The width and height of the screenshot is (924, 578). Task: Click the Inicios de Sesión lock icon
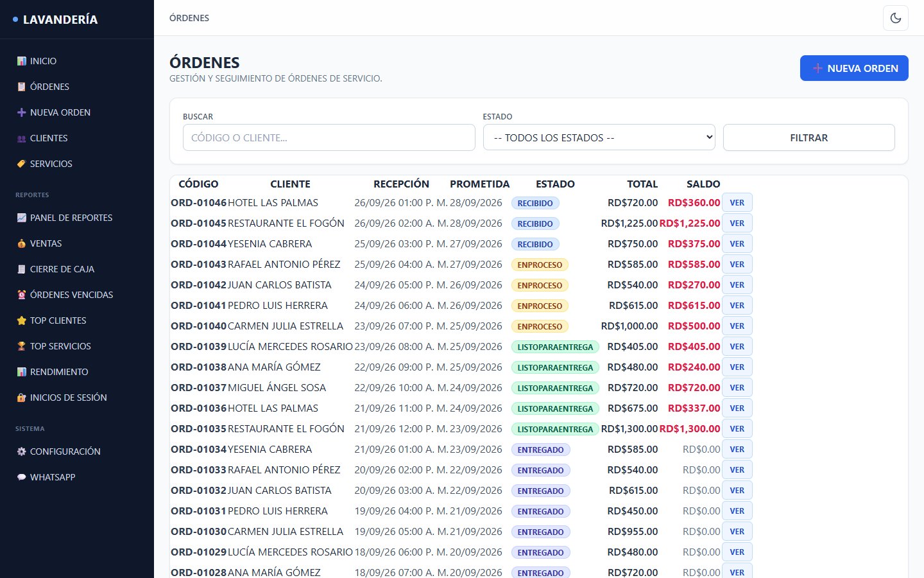tap(22, 398)
